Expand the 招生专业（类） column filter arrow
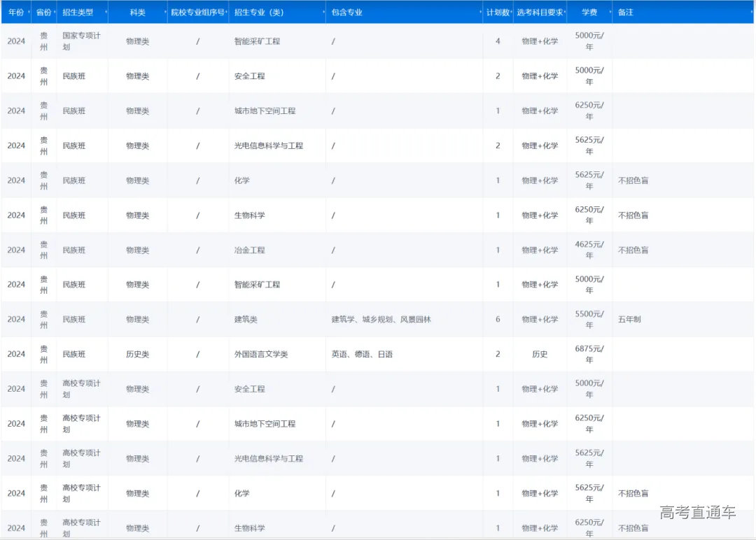756x540 pixels. pos(324,13)
